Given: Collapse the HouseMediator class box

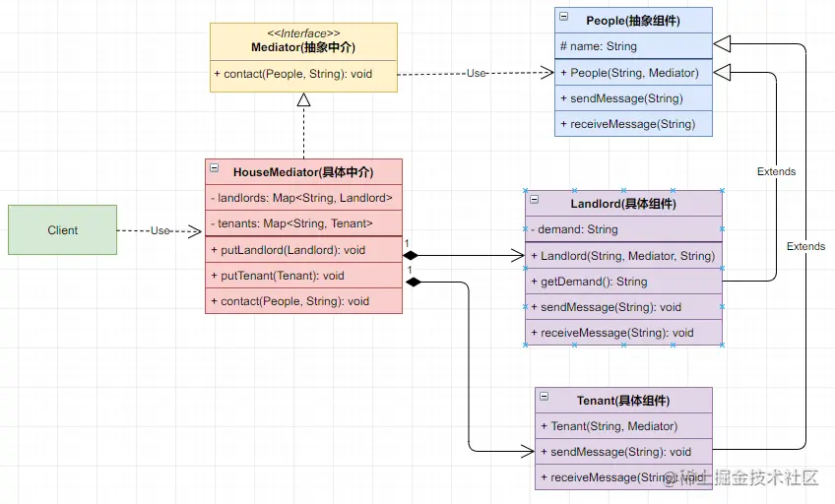Looking at the screenshot, I should (214, 167).
